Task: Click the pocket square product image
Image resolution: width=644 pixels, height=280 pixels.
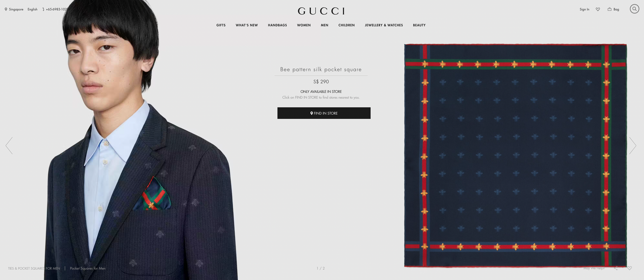Action: coord(515,156)
